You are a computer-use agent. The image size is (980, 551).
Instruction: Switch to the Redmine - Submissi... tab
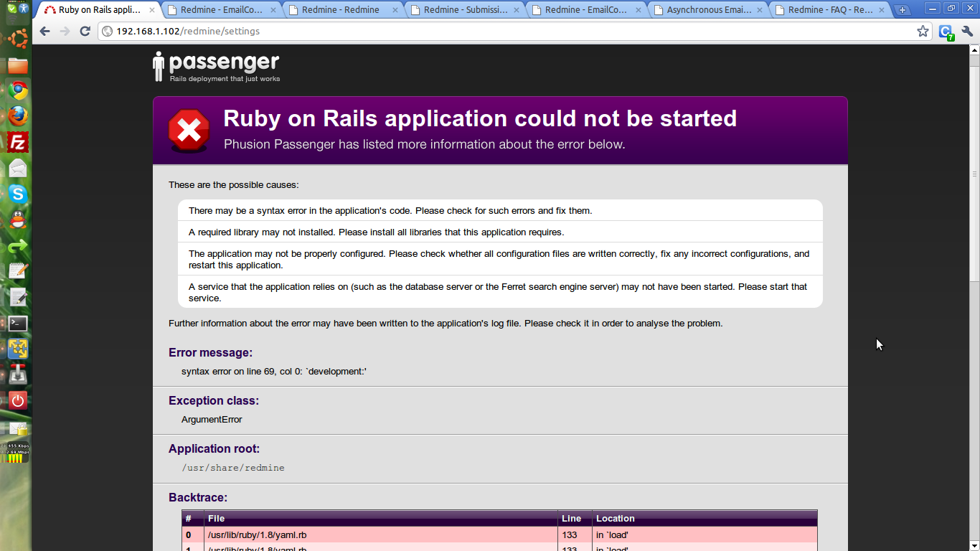(x=466, y=10)
